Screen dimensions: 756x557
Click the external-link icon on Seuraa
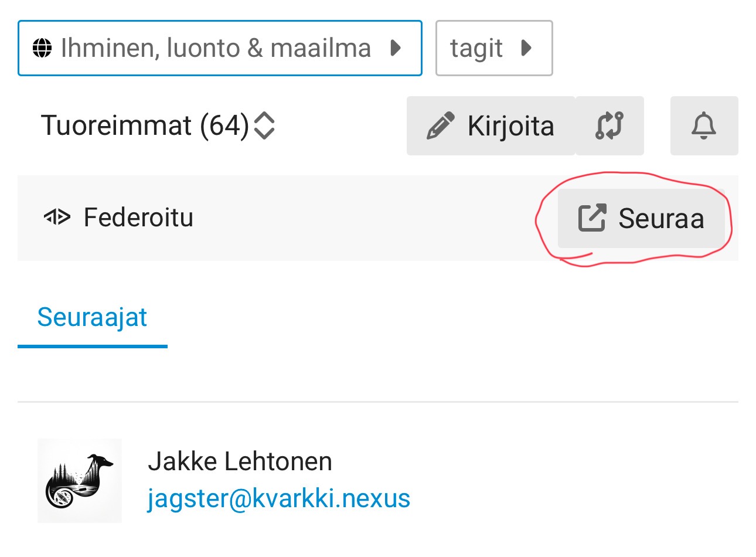pos(592,218)
